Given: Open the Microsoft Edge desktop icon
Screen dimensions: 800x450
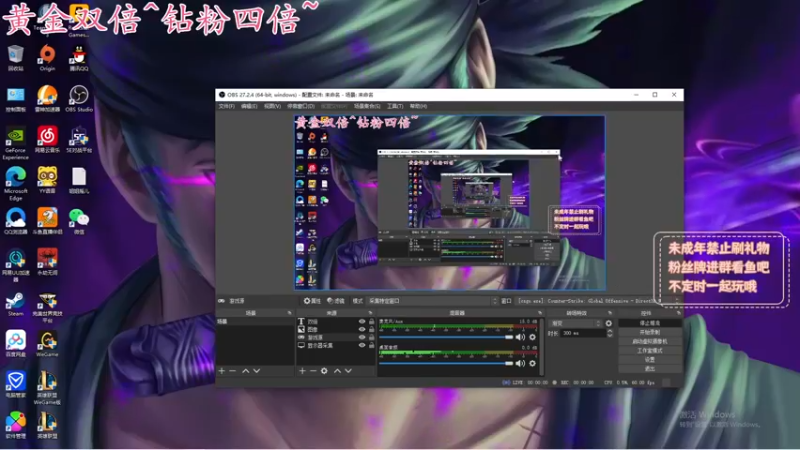Looking at the screenshot, I should click(15, 184).
